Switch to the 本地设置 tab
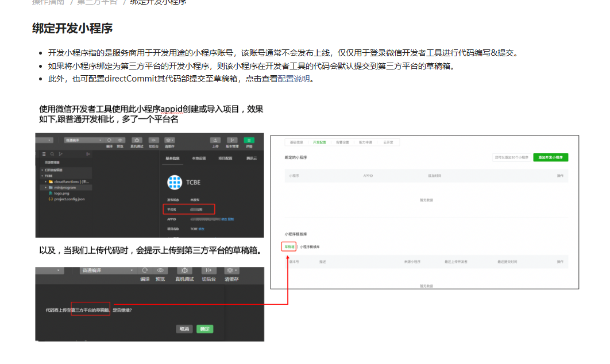 point(199,158)
